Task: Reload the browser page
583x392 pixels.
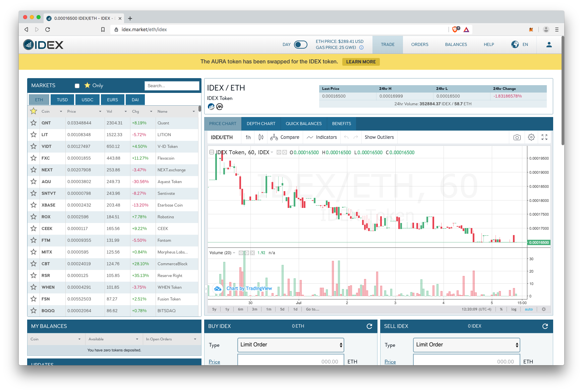Action: [48, 30]
